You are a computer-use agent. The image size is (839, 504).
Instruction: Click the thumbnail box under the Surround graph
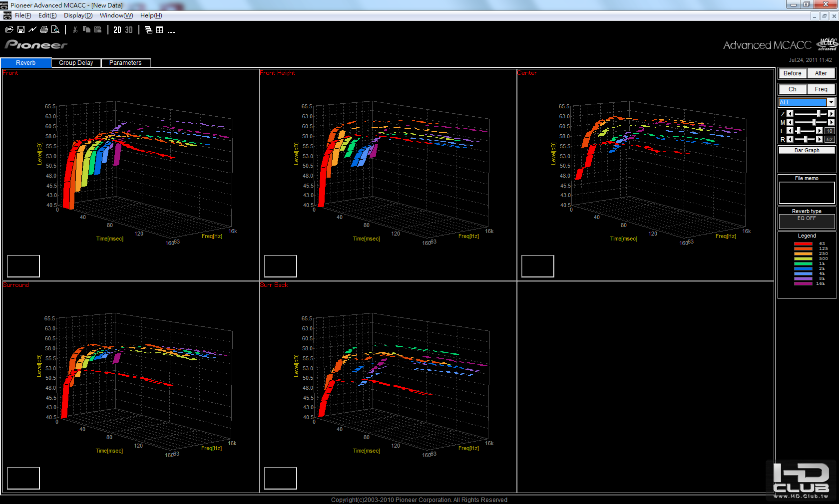click(23, 478)
